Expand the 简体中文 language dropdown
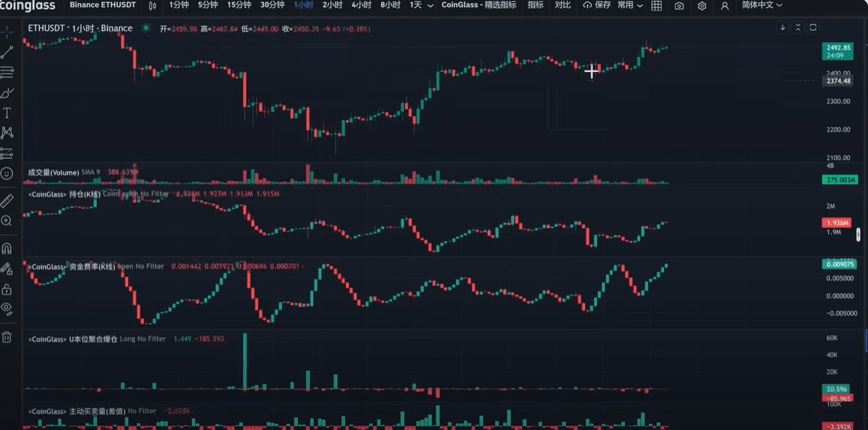This screenshot has height=430, width=868. click(761, 5)
